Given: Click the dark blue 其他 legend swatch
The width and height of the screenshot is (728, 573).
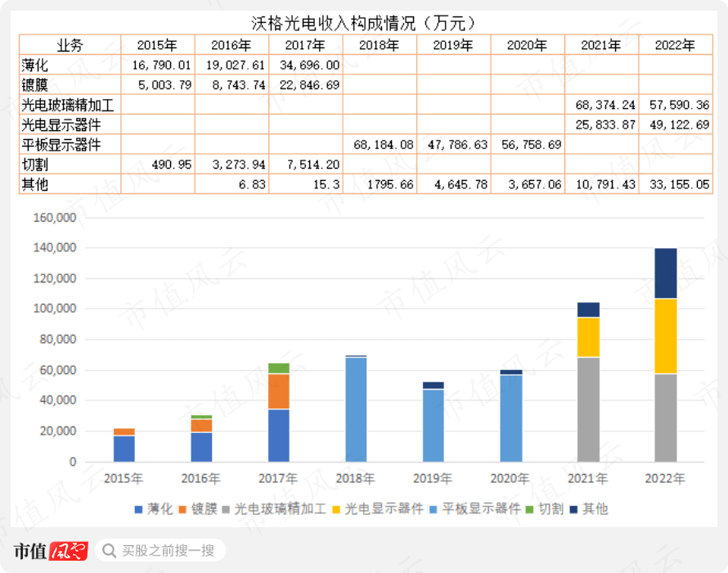Looking at the screenshot, I should 574,510.
